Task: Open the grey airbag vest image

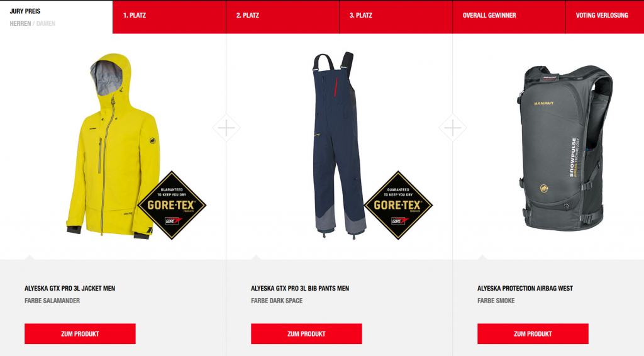Action: click(565, 148)
